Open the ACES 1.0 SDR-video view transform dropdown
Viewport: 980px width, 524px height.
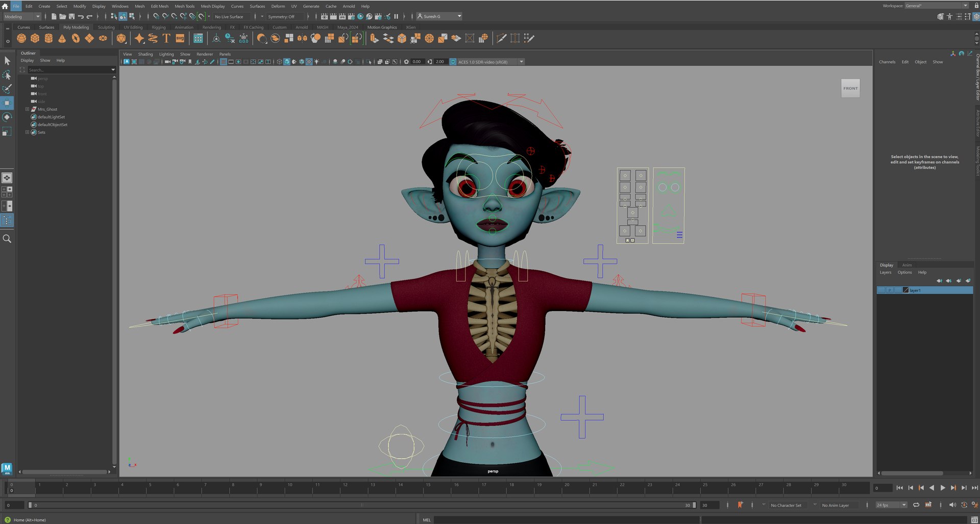pyautogui.click(x=491, y=62)
